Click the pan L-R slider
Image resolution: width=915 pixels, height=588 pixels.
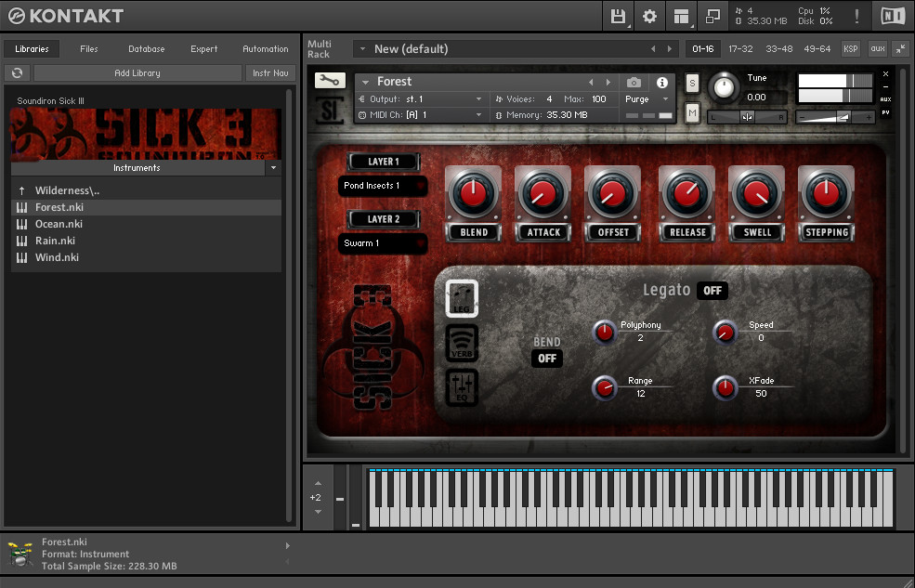(x=747, y=117)
